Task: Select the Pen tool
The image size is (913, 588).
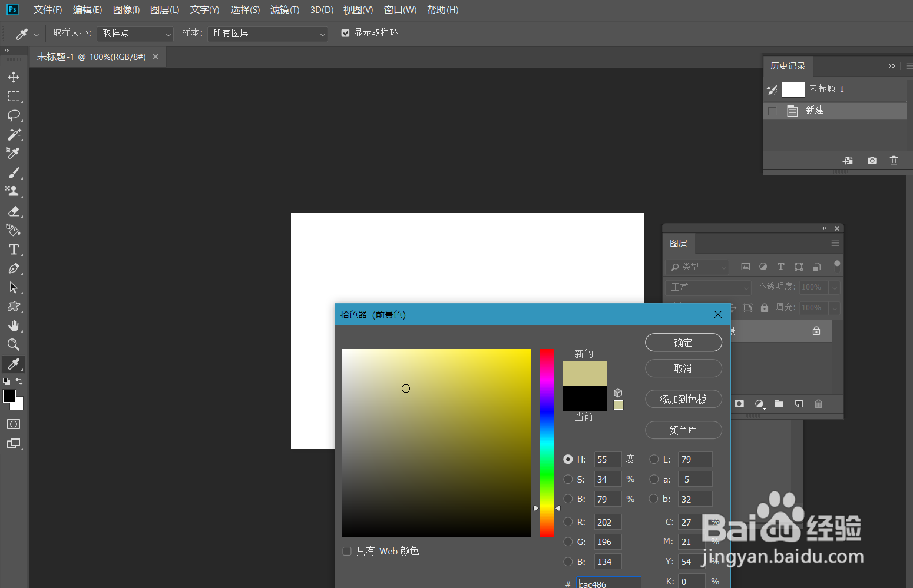Action: (x=14, y=268)
